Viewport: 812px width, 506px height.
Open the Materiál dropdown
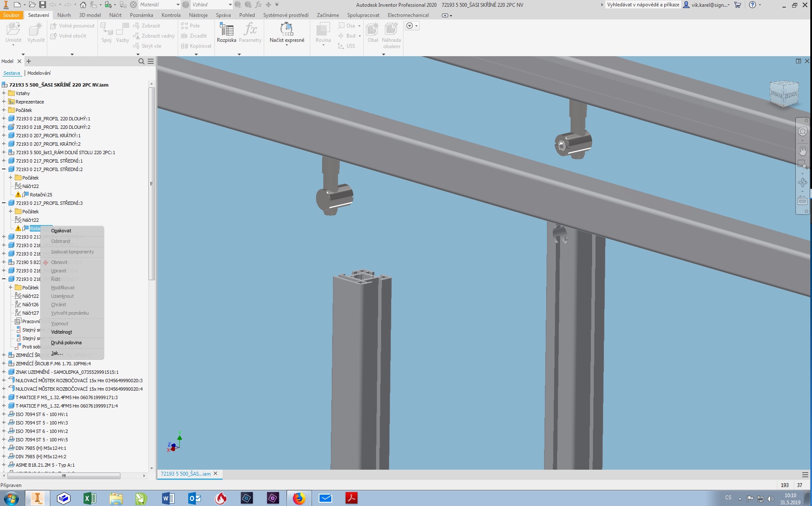[x=178, y=5]
